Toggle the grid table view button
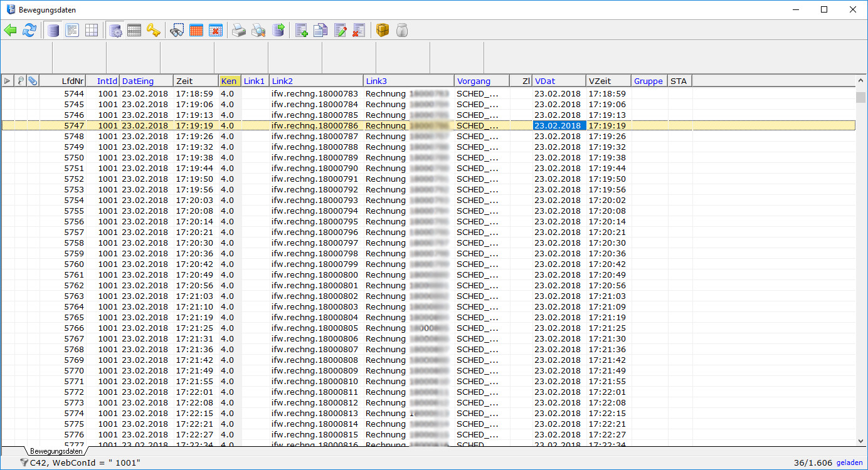 92,30
